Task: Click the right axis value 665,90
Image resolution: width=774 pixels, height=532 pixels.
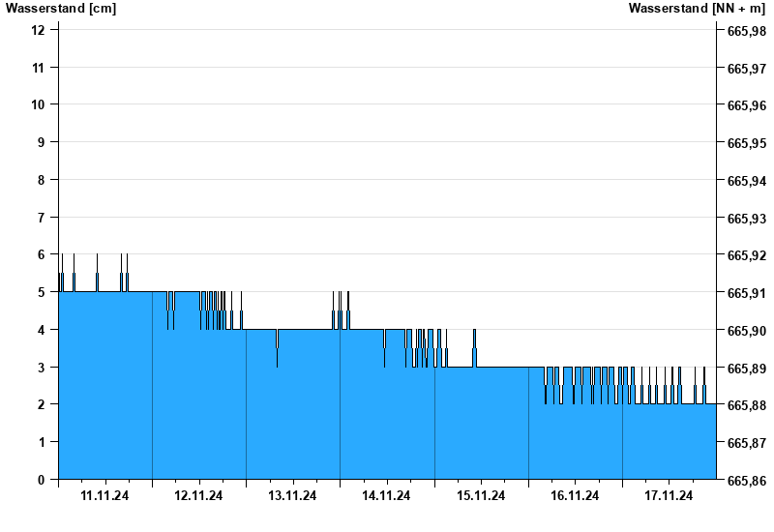Action: (x=747, y=331)
